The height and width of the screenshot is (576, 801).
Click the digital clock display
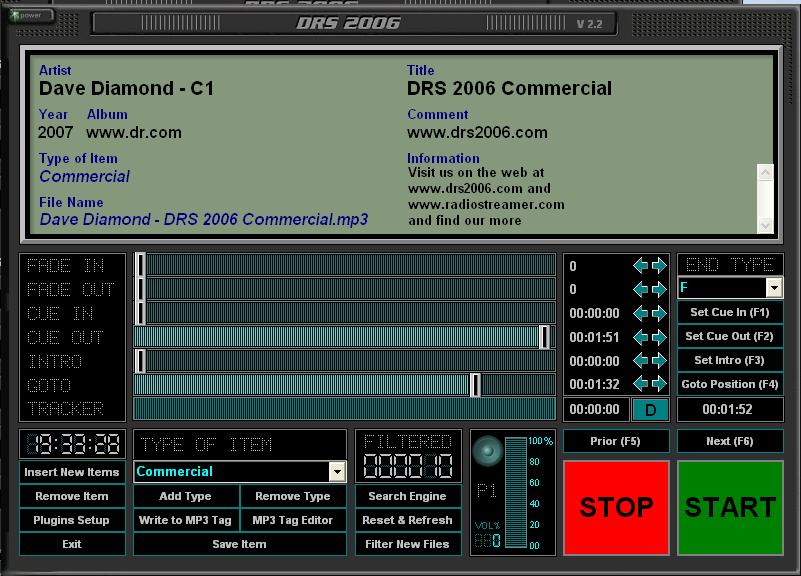click(x=73, y=444)
